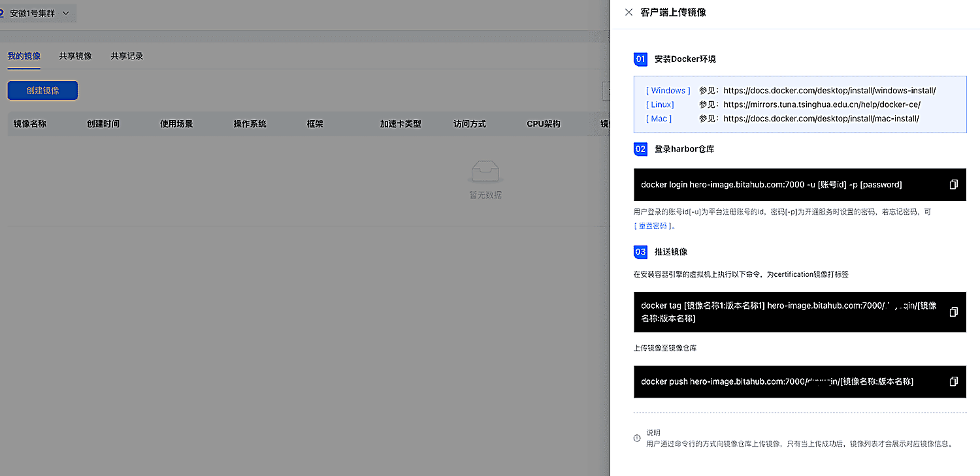
Task: Click the 操作系统 column header
Action: point(250,123)
